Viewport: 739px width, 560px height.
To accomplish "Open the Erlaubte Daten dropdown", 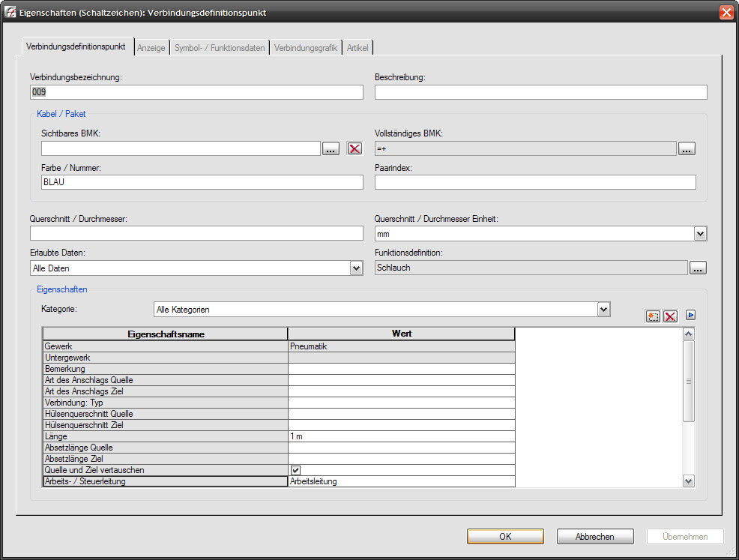I will point(356,268).
